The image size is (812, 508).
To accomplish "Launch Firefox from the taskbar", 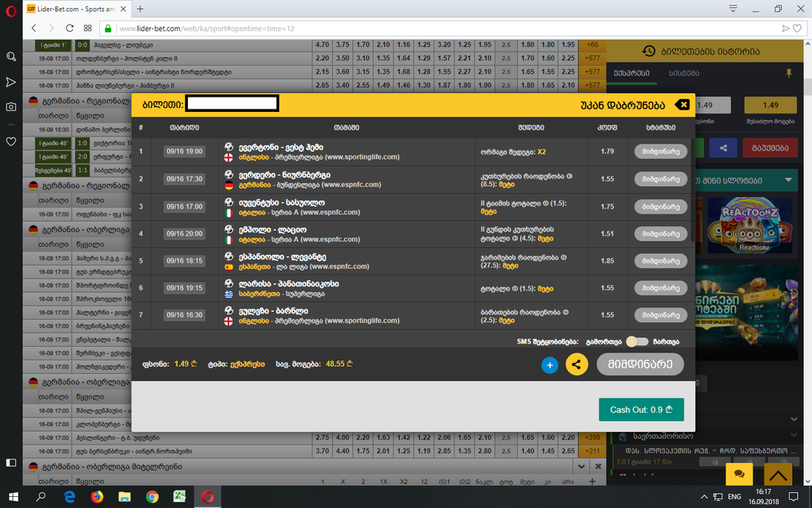I will point(97,497).
